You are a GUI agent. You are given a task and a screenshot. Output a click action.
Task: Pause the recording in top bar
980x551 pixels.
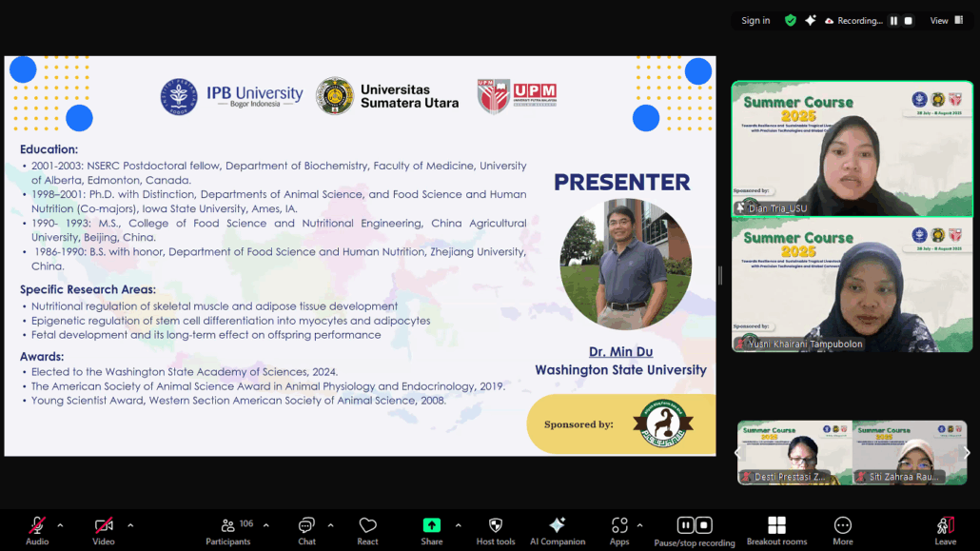(893, 21)
